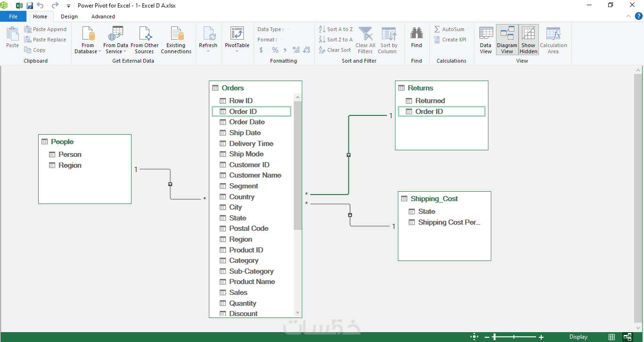Open Customize Quick Access Toolbar dropdown

pyautogui.click(x=68, y=6)
